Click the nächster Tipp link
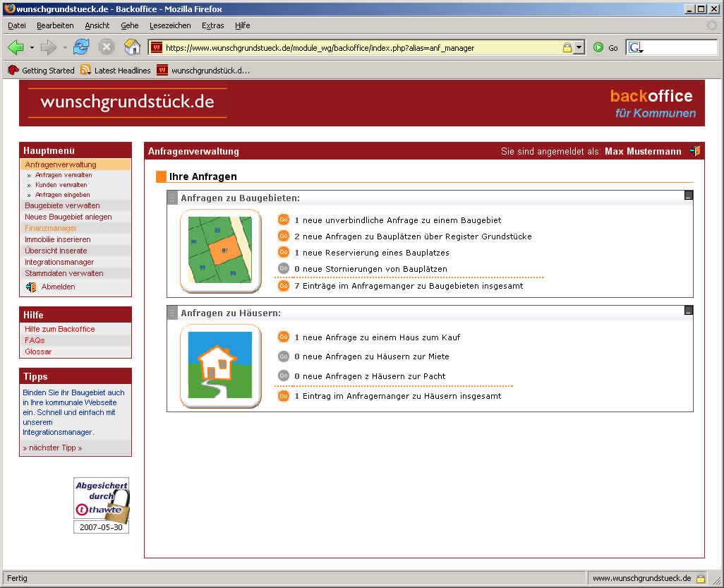 [52, 448]
